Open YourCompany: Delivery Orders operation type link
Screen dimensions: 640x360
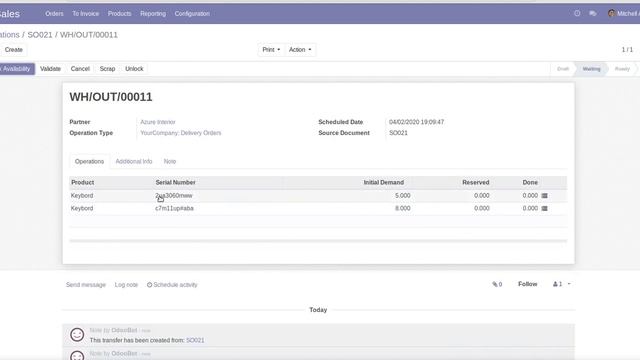tap(181, 133)
